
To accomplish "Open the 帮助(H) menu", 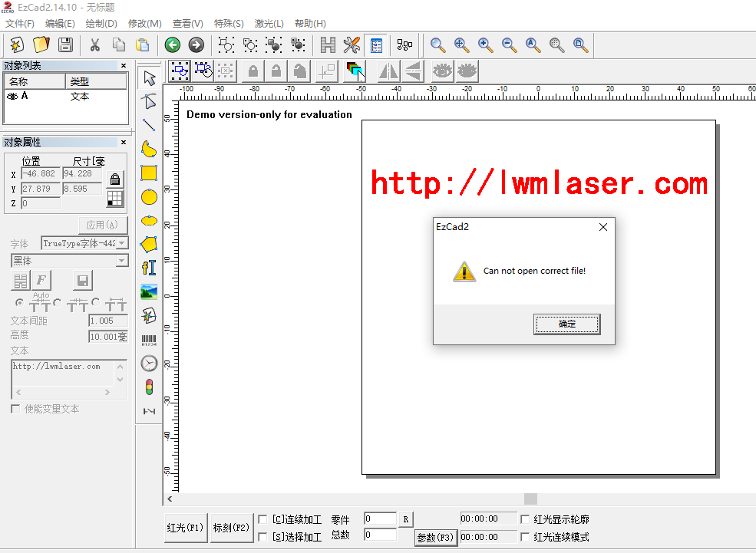I will (311, 24).
